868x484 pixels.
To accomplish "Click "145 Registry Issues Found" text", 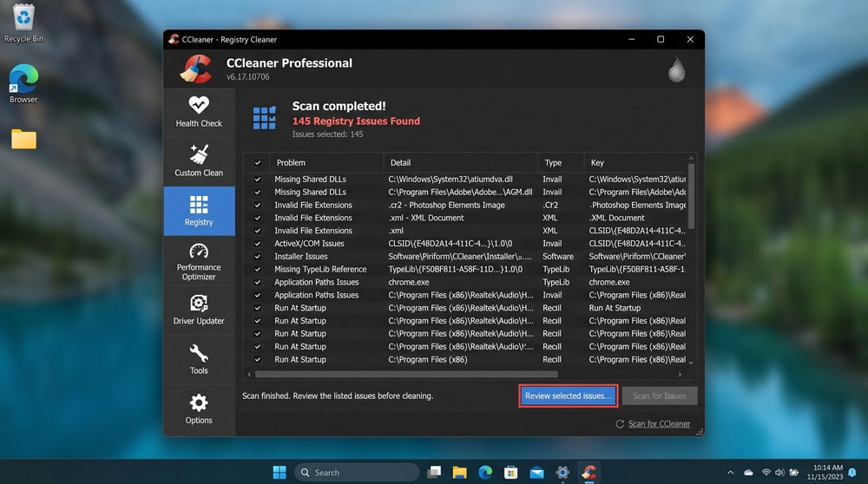I will point(356,121).
